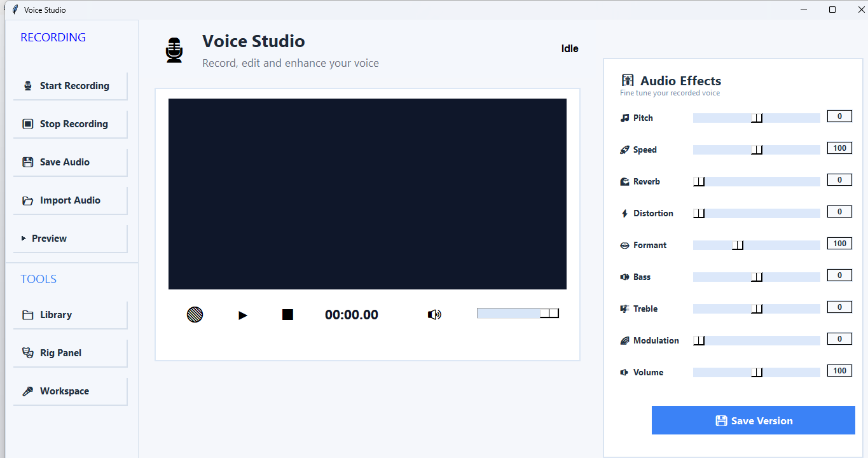Image resolution: width=868 pixels, height=458 pixels.
Task: Click the Bass value field
Action: [x=839, y=275]
